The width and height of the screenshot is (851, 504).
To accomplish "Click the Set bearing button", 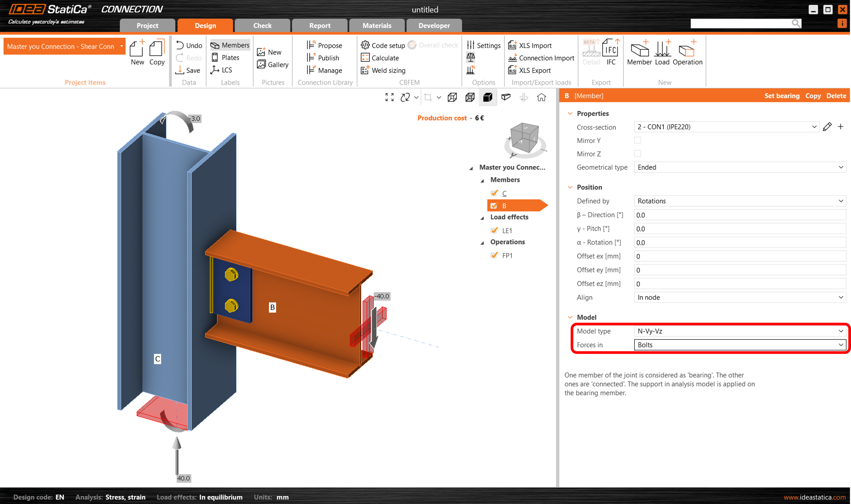I will pyautogui.click(x=782, y=96).
